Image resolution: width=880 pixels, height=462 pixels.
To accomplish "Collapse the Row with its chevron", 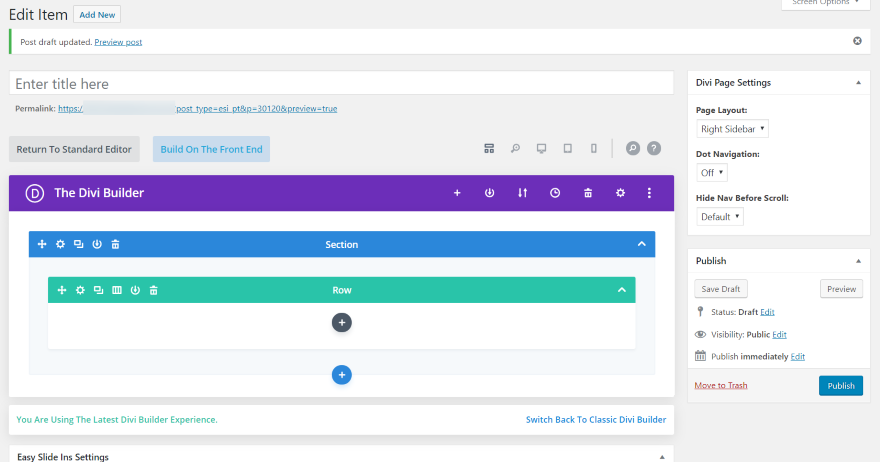I will 622,290.
